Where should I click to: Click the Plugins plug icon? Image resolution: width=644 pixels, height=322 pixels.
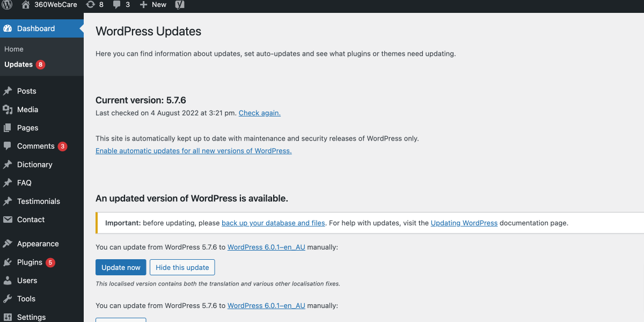click(x=8, y=262)
